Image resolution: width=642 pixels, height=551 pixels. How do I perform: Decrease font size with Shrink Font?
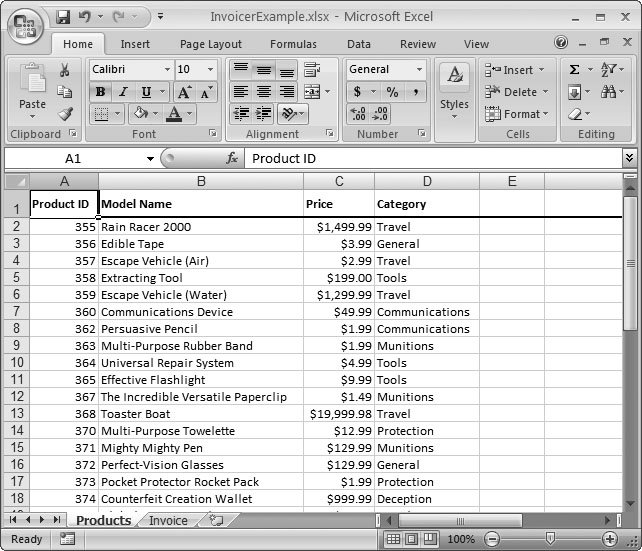tap(206, 92)
